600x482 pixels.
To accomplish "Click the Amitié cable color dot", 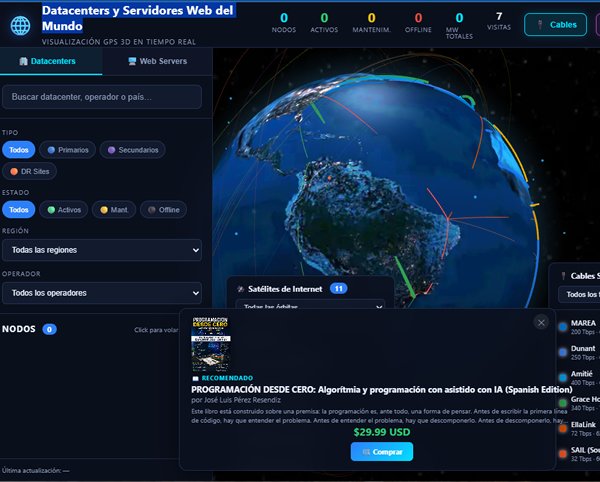I will (x=563, y=378).
